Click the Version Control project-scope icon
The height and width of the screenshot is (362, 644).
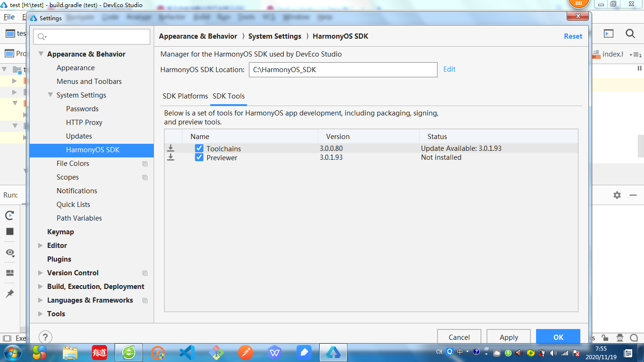(x=145, y=273)
